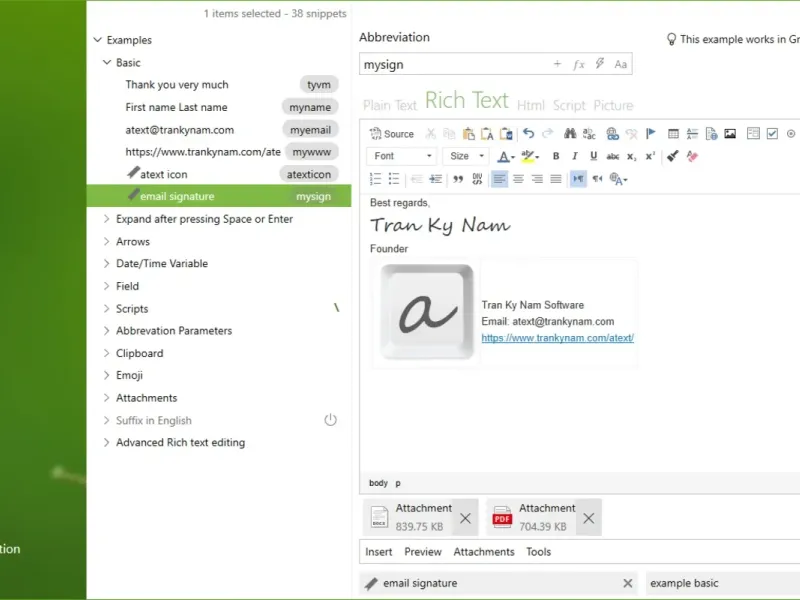Toggle left-to-right text direction
The height and width of the screenshot is (600, 800).
578,179
